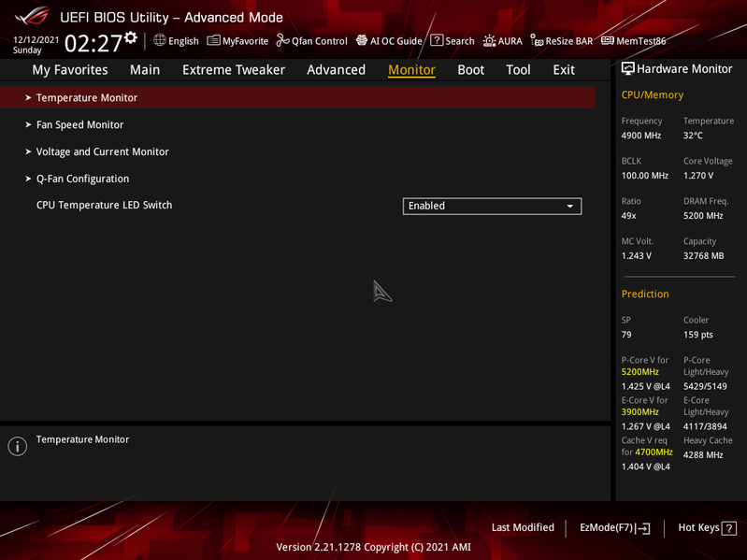Click the ROG logo in header
This screenshot has width=747, height=560.
pos(32,16)
